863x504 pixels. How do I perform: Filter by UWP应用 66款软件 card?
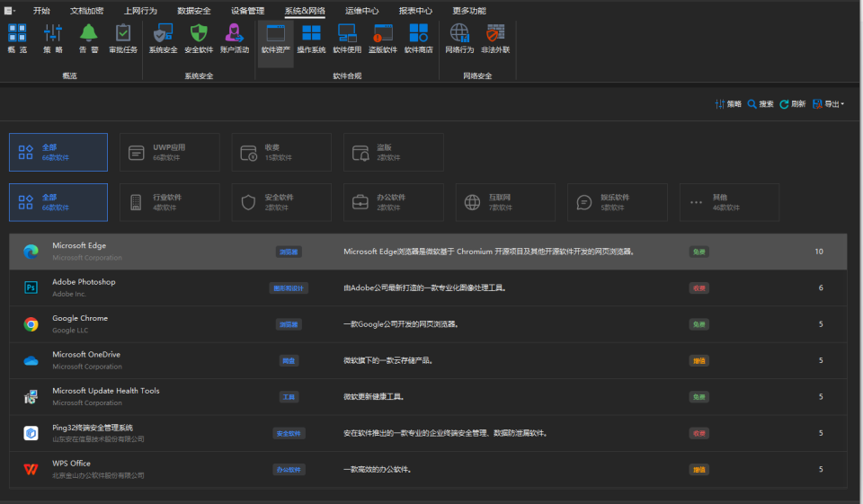tap(170, 153)
